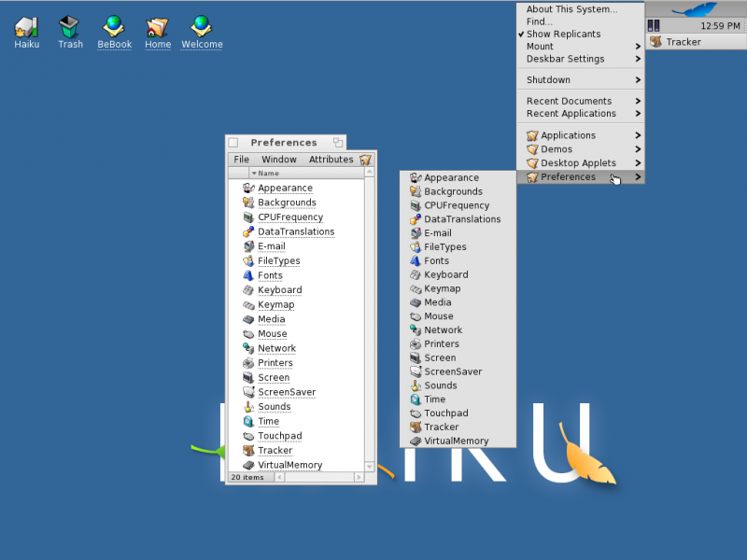The width and height of the screenshot is (747, 560).
Task: Click Preferences window close box
Action: coord(233,143)
